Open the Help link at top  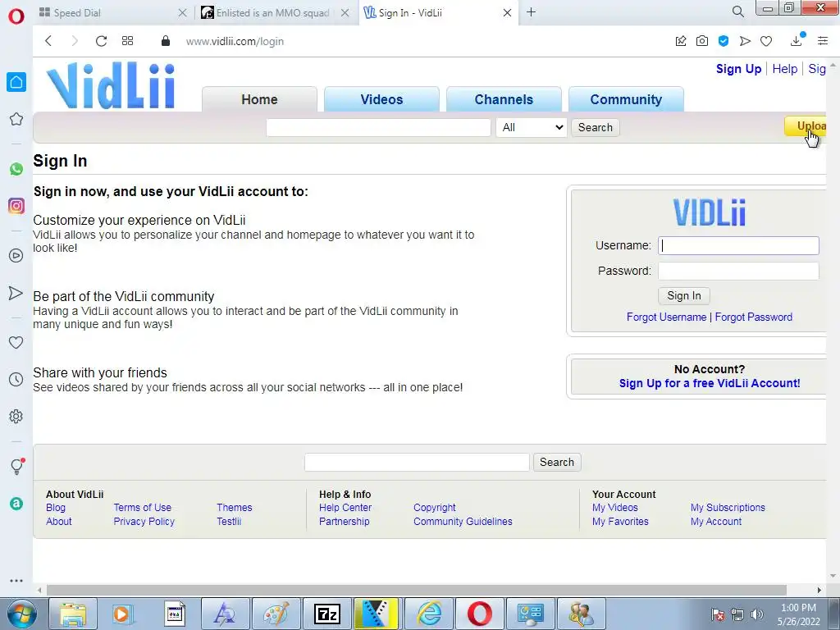coord(785,69)
